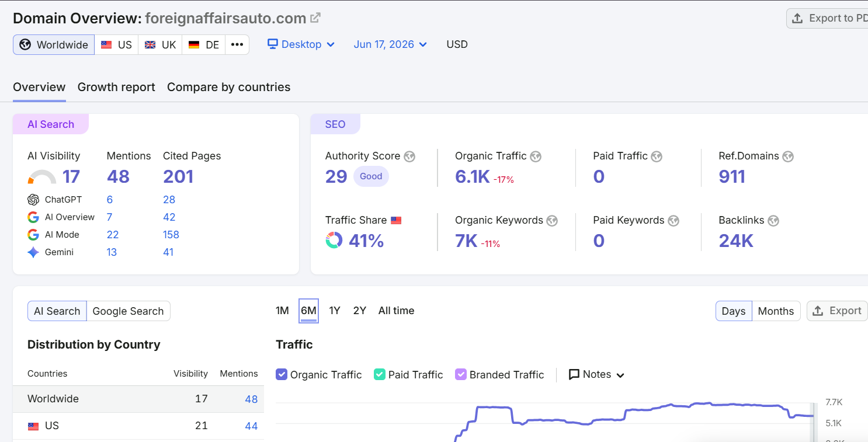
Task: Click the Backlinks 24K value
Action: pyautogui.click(x=736, y=241)
